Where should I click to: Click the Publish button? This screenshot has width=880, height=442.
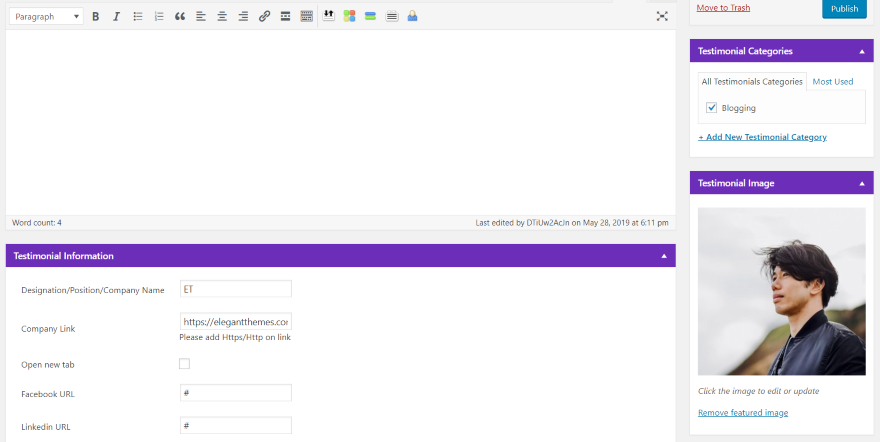[844, 8]
